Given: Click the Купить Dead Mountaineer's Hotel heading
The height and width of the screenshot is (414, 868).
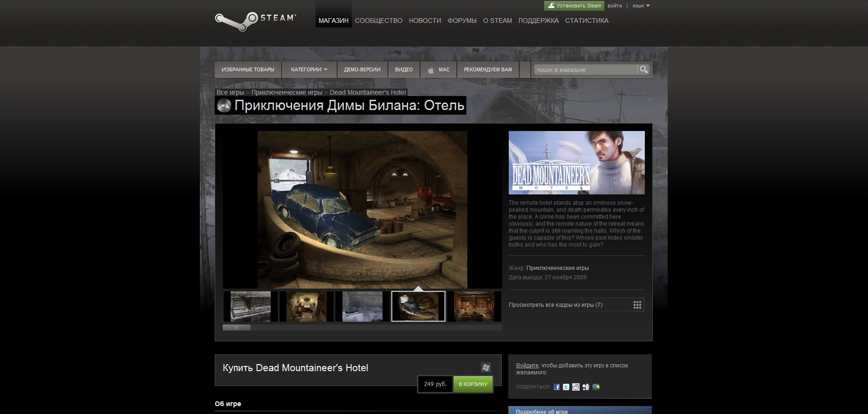Looking at the screenshot, I should [295, 368].
